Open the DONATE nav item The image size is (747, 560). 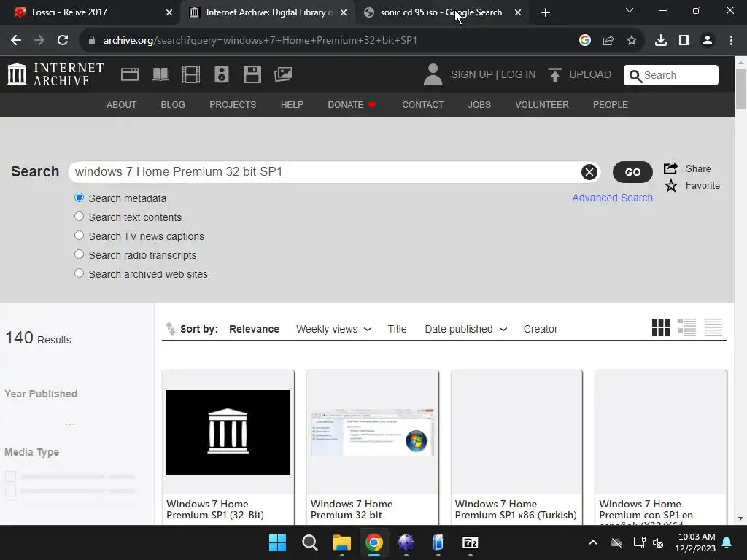point(352,105)
